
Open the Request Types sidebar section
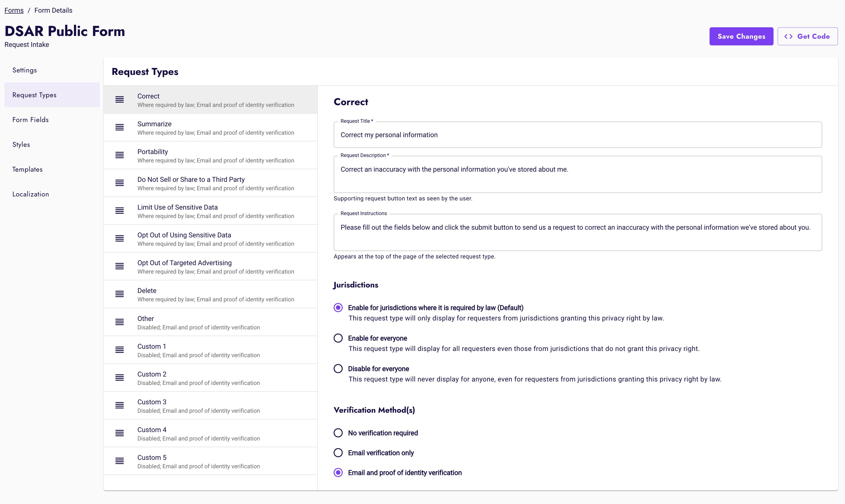[52, 95]
